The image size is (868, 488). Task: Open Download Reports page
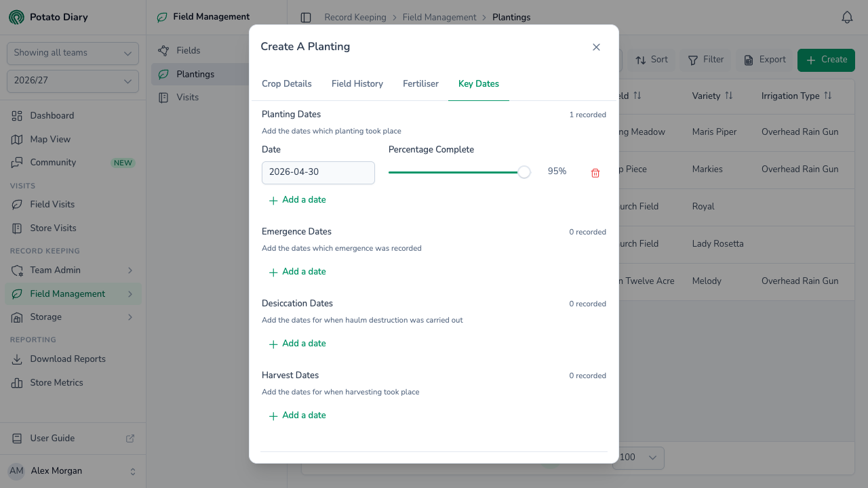pos(73,359)
